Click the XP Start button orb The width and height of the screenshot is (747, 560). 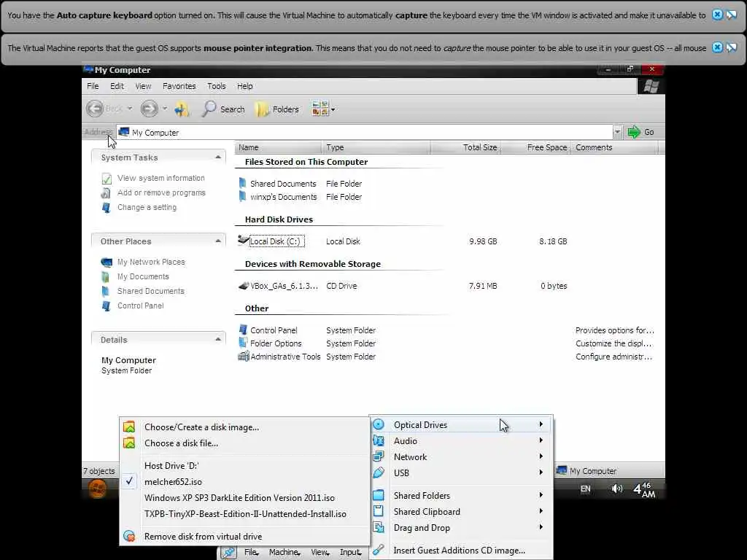tap(98, 489)
